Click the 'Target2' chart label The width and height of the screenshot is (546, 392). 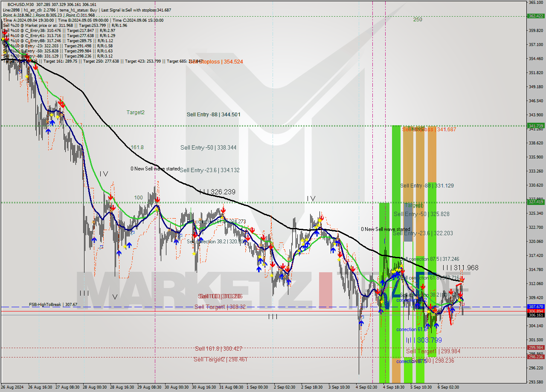pyautogui.click(x=135, y=112)
